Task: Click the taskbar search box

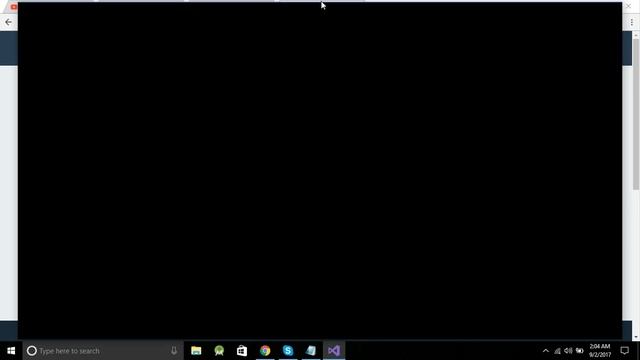Action: 103,351
